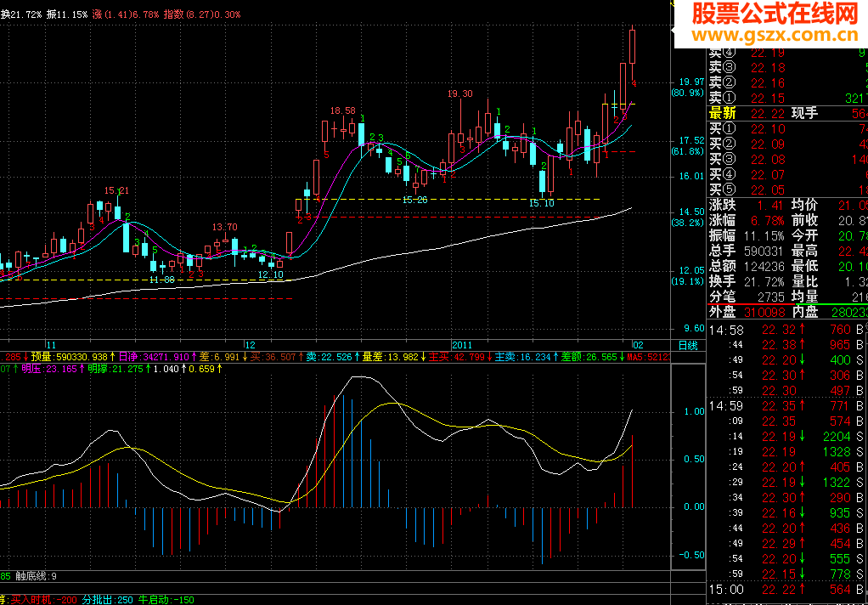Click the 日线 period label
Viewport: 868px width, 605px height.
coord(688,345)
